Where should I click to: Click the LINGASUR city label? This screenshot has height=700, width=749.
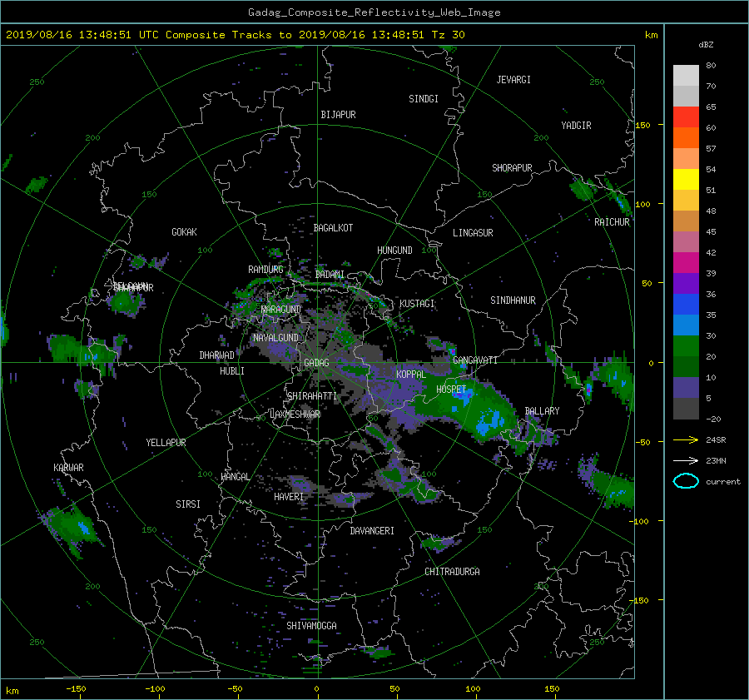[473, 233]
